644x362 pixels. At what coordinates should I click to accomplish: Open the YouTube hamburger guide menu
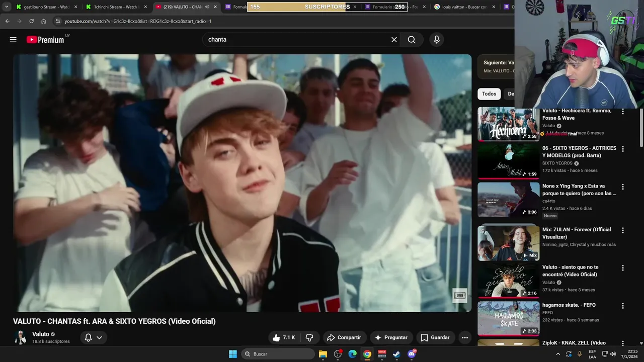pyautogui.click(x=13, y=40)
